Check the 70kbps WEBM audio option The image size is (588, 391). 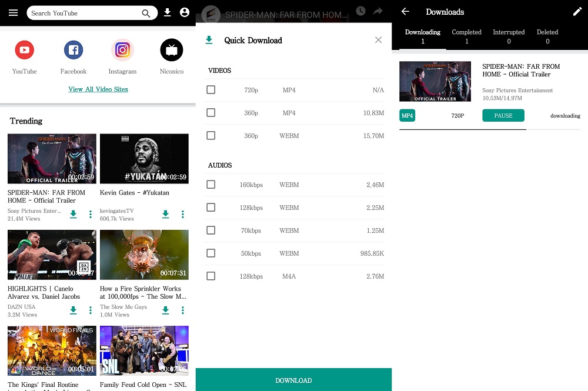(211, 230)
